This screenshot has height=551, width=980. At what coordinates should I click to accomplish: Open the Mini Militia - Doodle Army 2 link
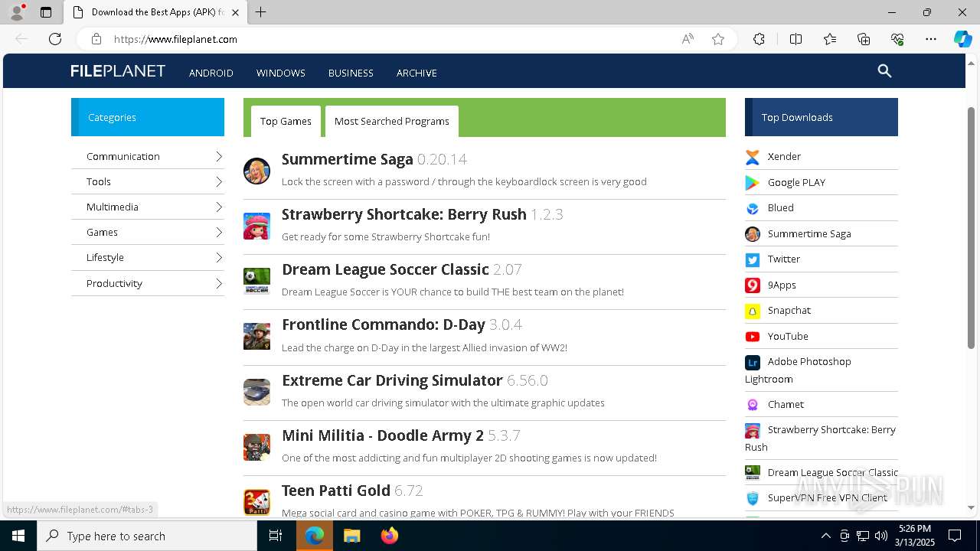click(383, 435)
